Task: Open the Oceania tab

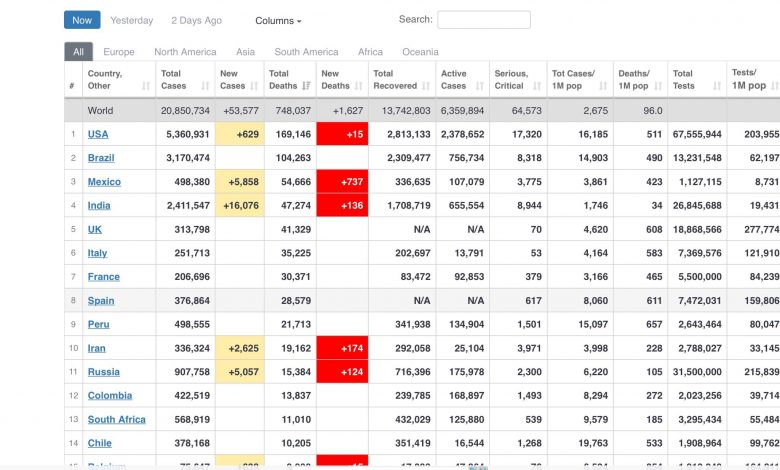Action: (419, 52)
